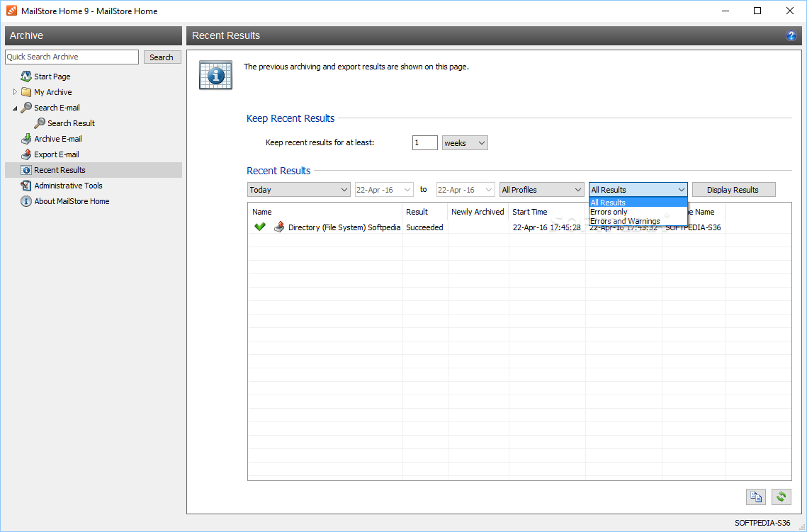Viewport: 807px width, 532px height.
Task: Click the Quick Search Archive field
Action: [x=72, y=57]
